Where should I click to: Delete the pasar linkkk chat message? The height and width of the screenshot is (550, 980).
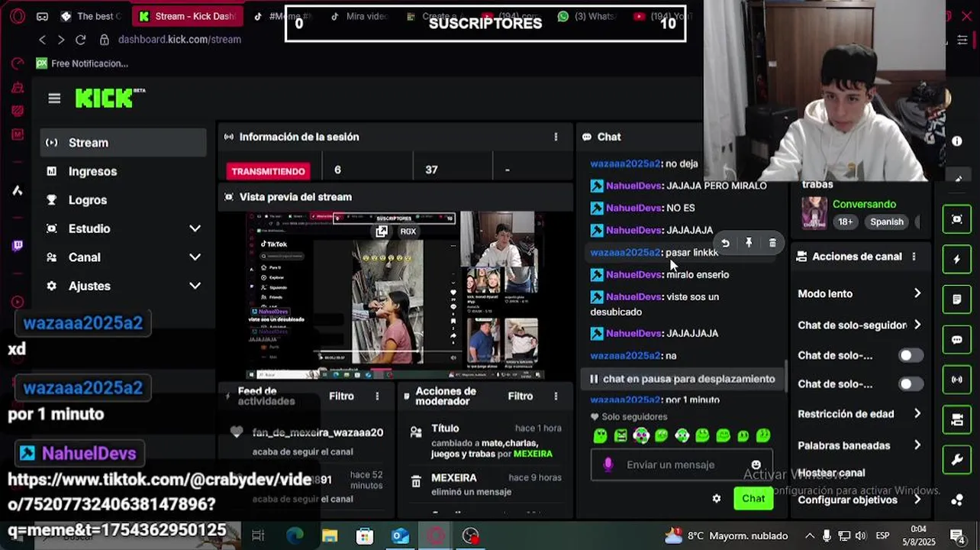(x=772, y=243)
